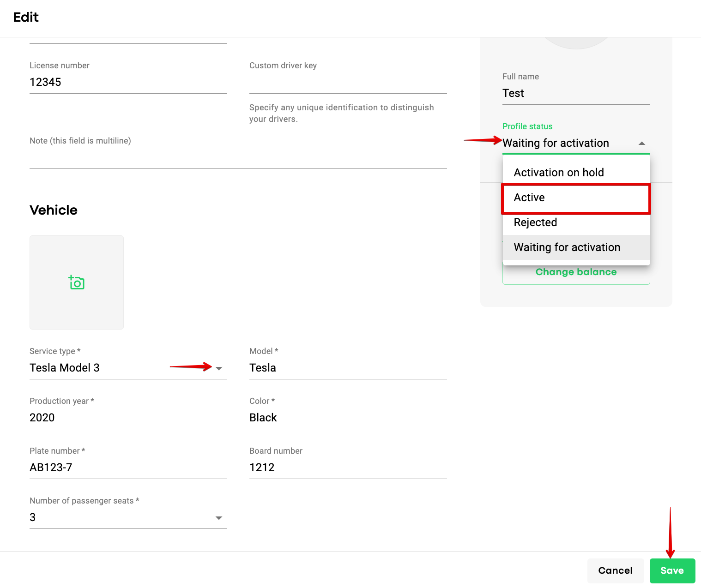701x588 pixels.
Task: Click the add vehicle photo camera icon
Action: (x=77, y=282)
